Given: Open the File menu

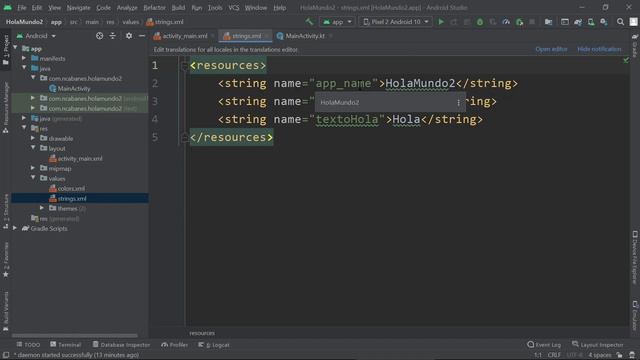Looking at the screenshot, I should click(x=22, y=8).
